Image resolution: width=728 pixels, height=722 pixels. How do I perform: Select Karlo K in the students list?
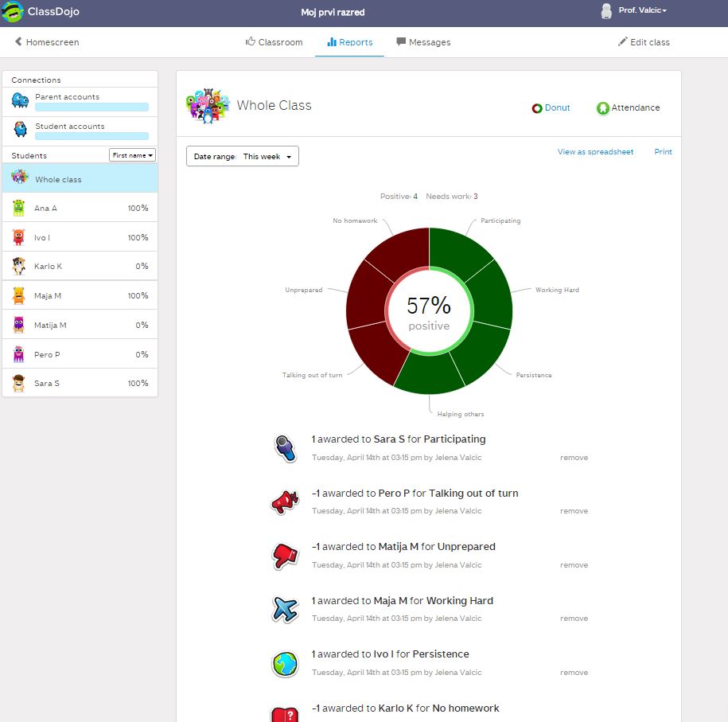(x=46, y=267)
